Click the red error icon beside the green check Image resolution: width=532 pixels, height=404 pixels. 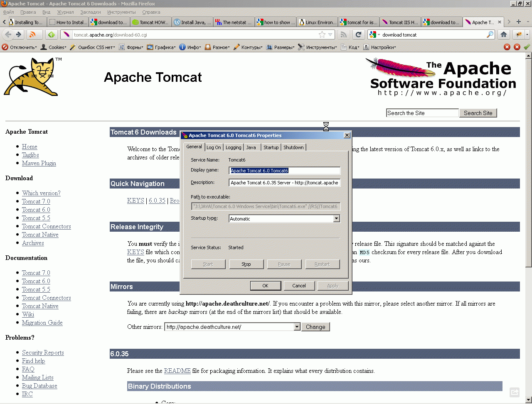(517, 47)
